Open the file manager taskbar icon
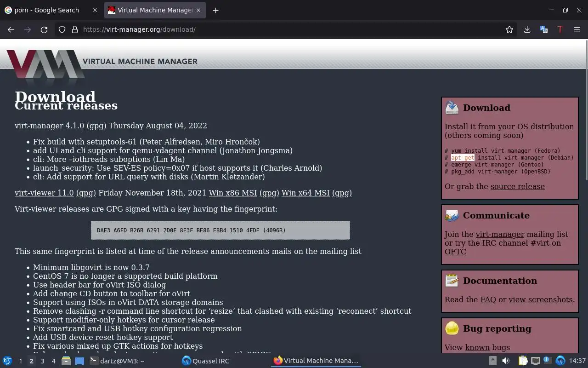Image resolution: width=588 pixels, height=368 pixels. click(66, 361)
